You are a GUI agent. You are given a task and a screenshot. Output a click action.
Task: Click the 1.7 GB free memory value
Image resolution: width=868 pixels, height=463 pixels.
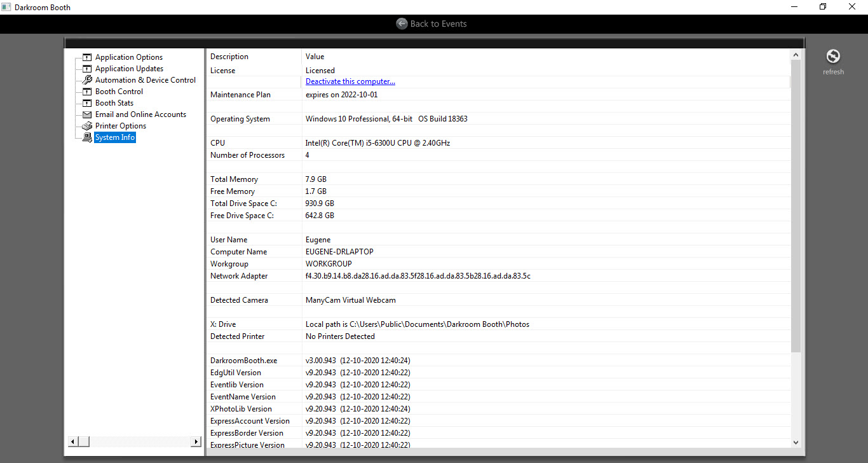tap(316, 191)
